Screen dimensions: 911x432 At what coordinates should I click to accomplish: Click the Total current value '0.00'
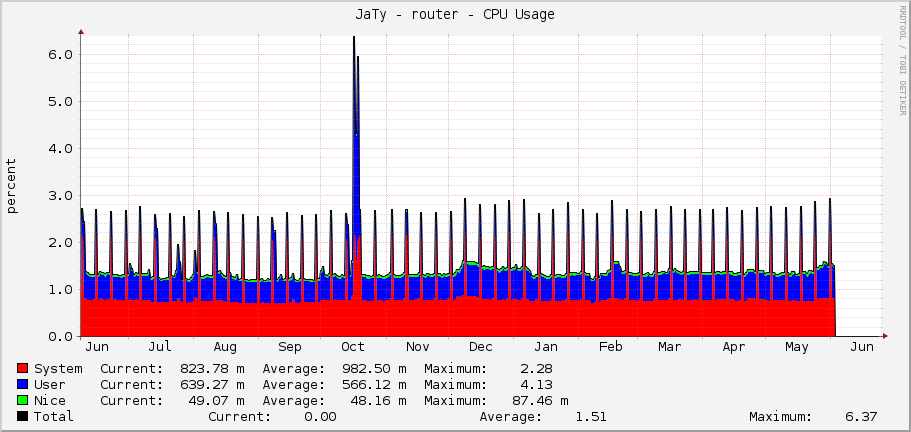click(320, 416)
